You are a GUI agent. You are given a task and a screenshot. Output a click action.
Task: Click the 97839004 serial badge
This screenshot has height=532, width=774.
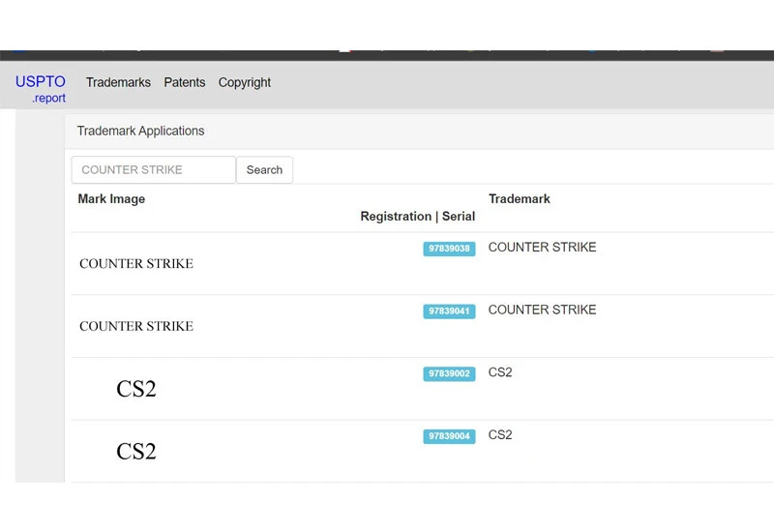coord(449,436)
